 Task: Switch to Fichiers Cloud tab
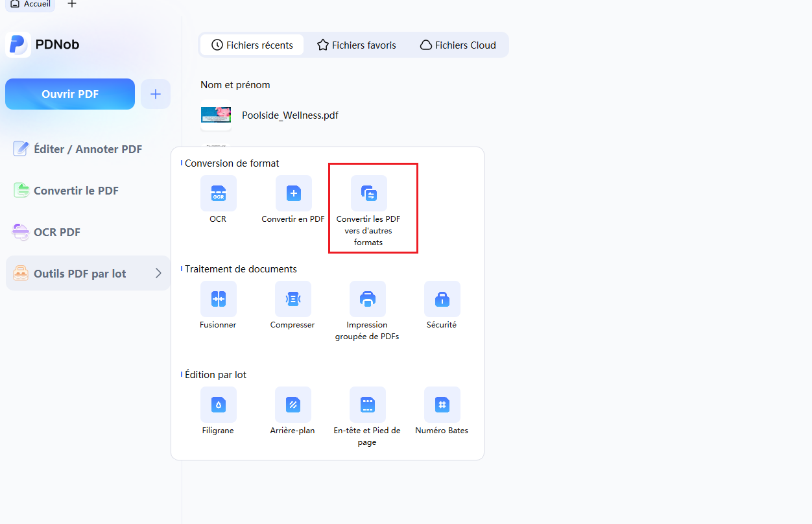tap(458, 45)
